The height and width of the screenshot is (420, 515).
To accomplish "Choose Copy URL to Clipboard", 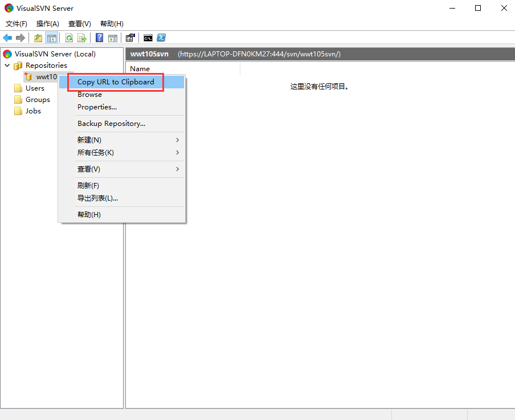I will click(x=116, y=82).
